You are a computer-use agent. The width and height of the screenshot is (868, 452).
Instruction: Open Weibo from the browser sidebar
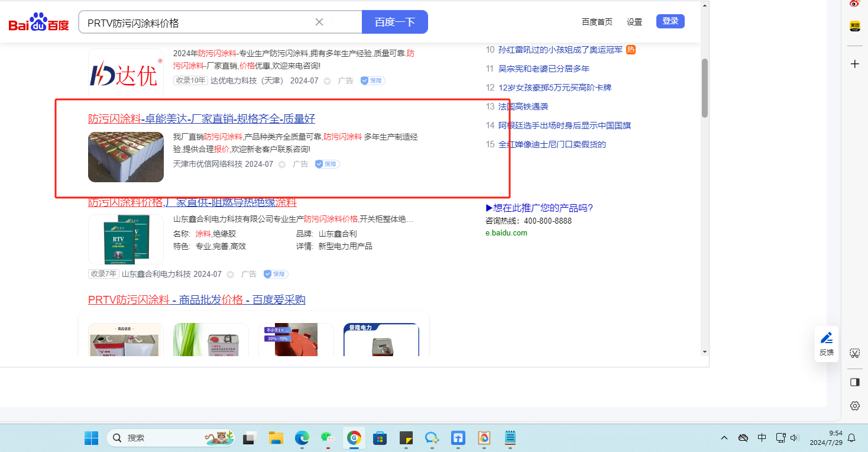pos(854,4)
